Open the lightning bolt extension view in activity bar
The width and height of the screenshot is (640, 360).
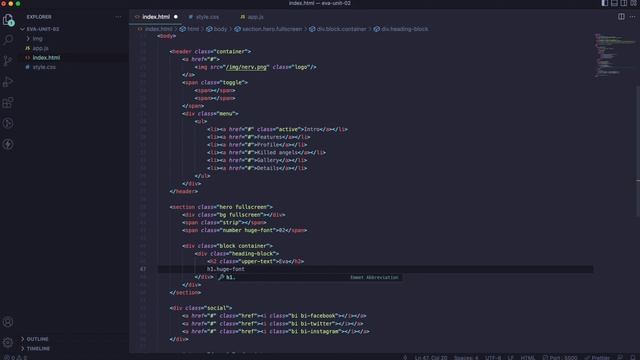tap(8, 144)
